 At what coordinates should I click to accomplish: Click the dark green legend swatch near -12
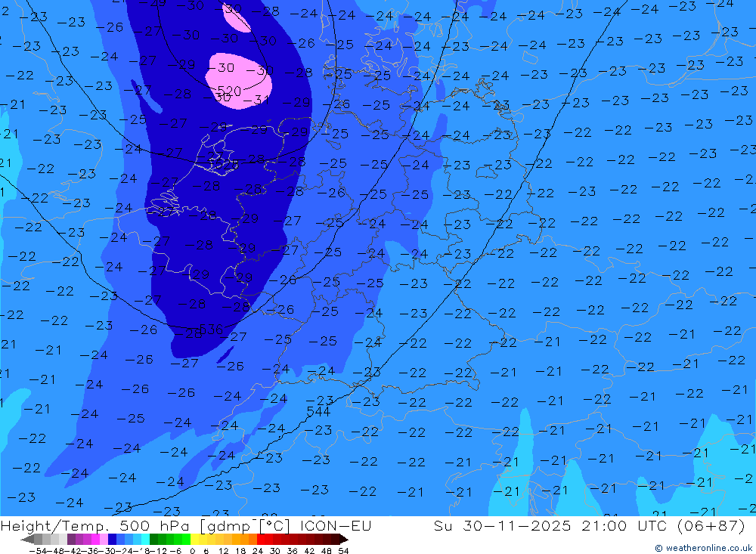pos(153,539)
